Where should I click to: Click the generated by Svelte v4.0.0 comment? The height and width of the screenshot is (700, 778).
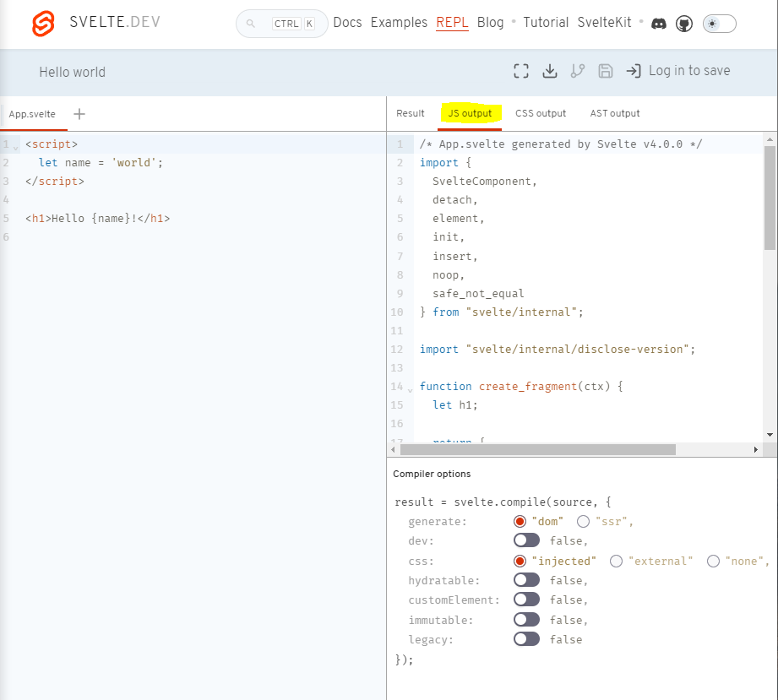coord(561,144)
